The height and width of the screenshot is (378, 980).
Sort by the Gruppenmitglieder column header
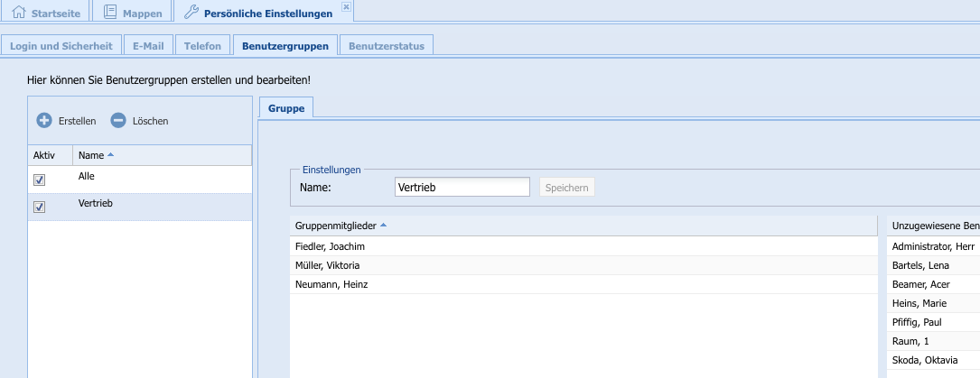(334, 225)
